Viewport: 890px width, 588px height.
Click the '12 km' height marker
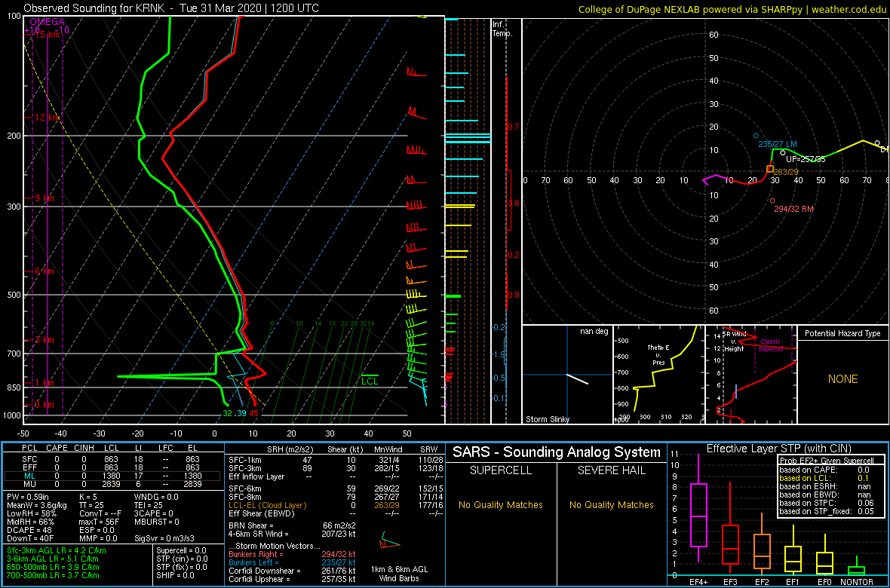[47, 118]
